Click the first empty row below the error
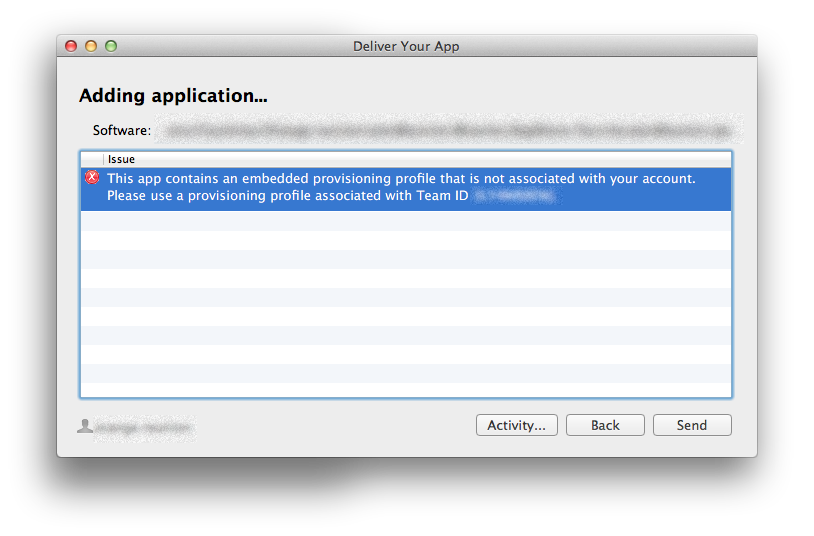814x536 pixels. [406, 221]
